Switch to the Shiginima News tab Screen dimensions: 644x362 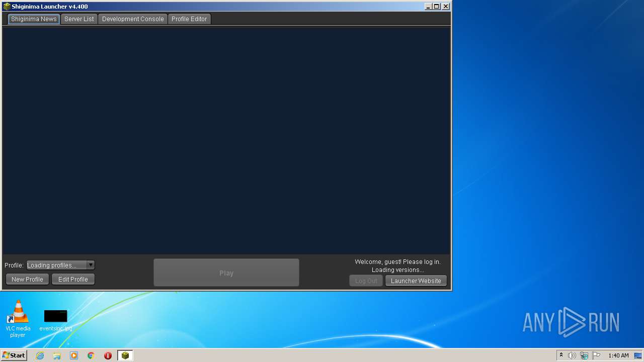[34, 19]
